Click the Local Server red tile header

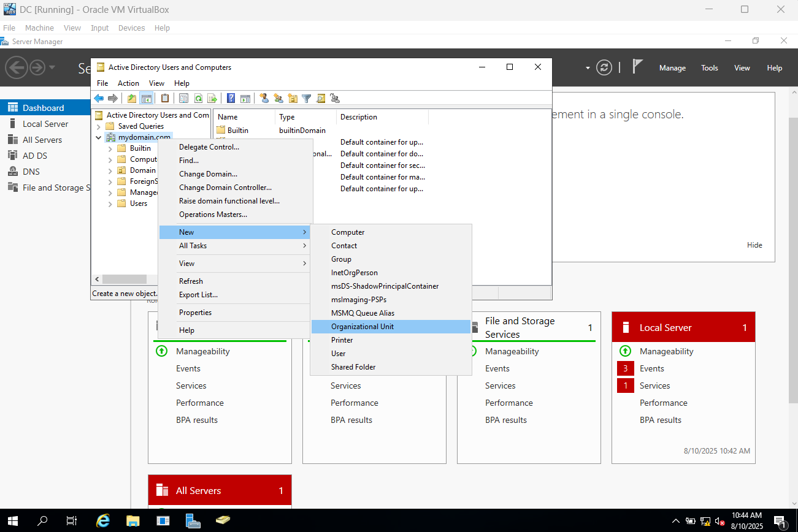(x=683, y=327)
